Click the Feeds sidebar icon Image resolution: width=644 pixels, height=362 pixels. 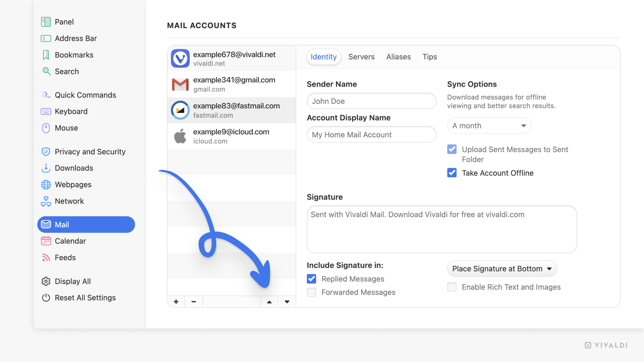(45, 257)
